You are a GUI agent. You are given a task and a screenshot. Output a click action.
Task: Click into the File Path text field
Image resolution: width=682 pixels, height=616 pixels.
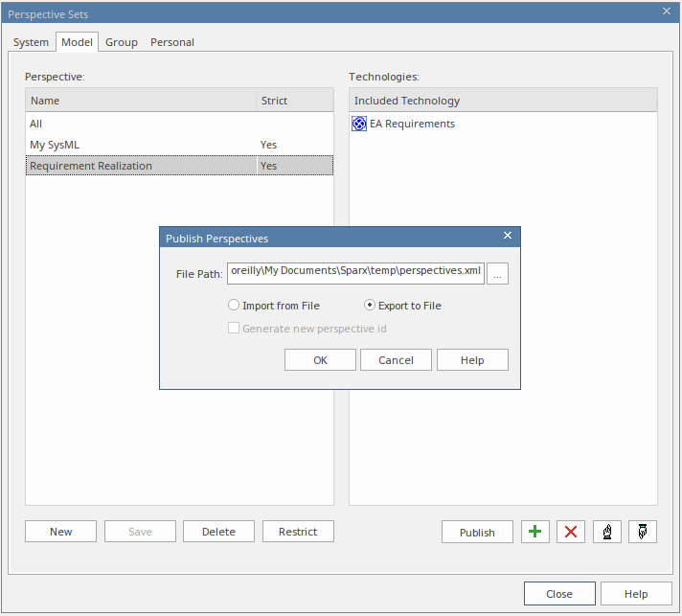click(x=355, y=273)
